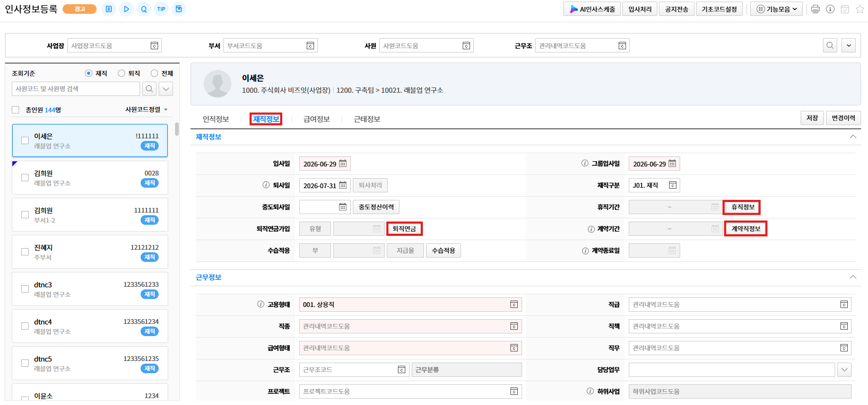Click the 변경이력 button
This screenshot has height=405, width=868.
844,118
